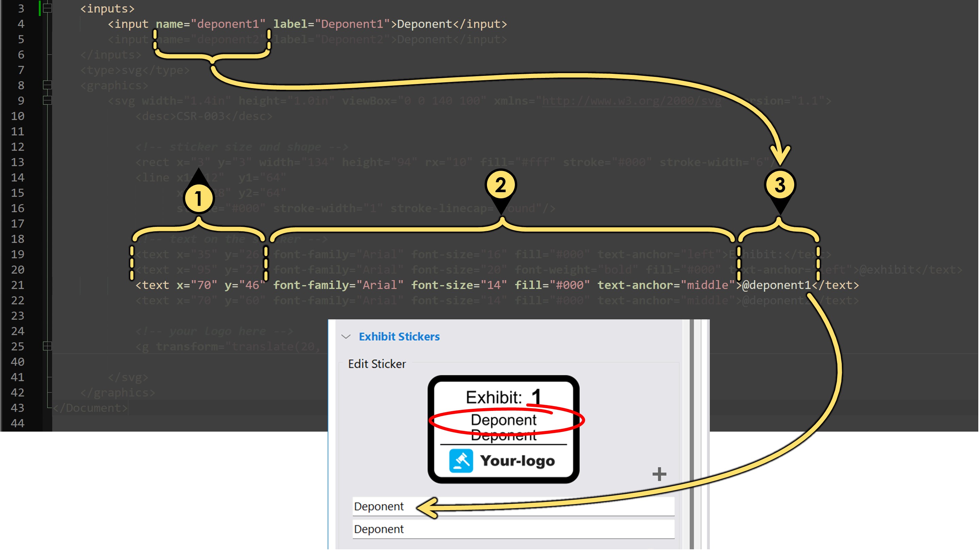Viewport: 980px width, 551px height.
Task: Collapse the Exhibit Stickers section chevron
Action: [346, 336]
